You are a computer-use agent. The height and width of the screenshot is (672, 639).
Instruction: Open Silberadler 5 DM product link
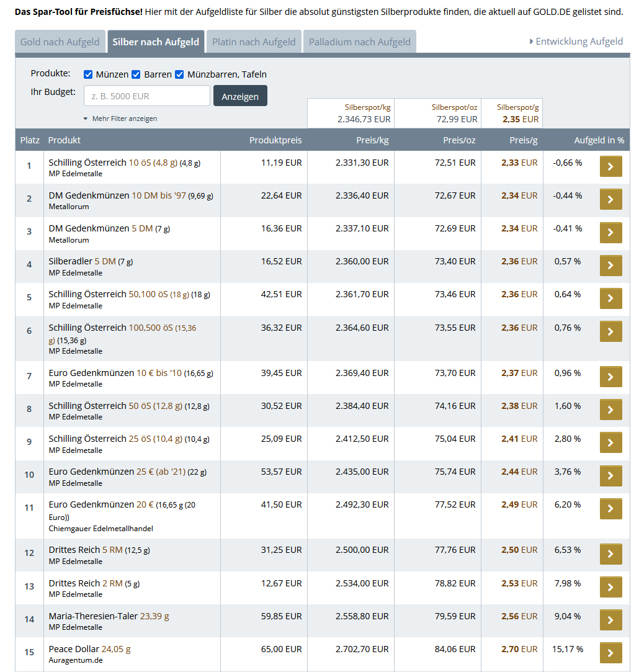[91, 261]
